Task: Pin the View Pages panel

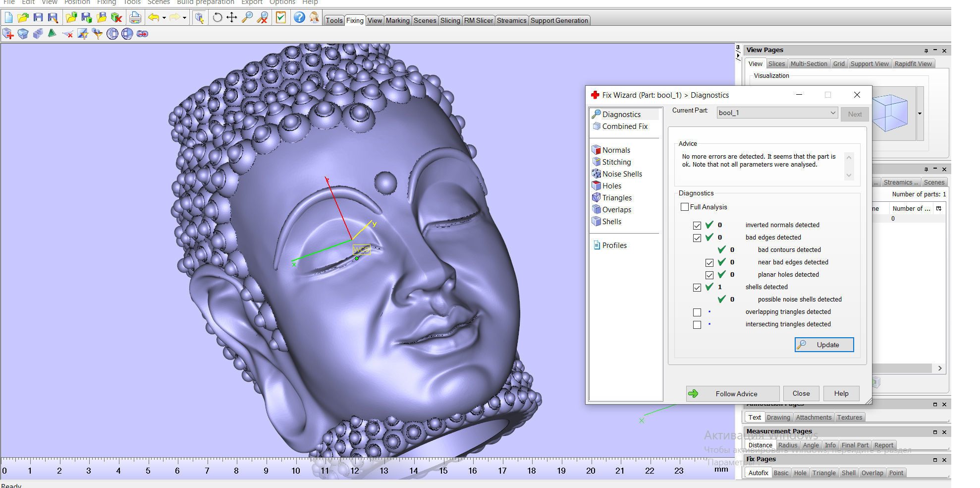Action: tap(926, 51)
